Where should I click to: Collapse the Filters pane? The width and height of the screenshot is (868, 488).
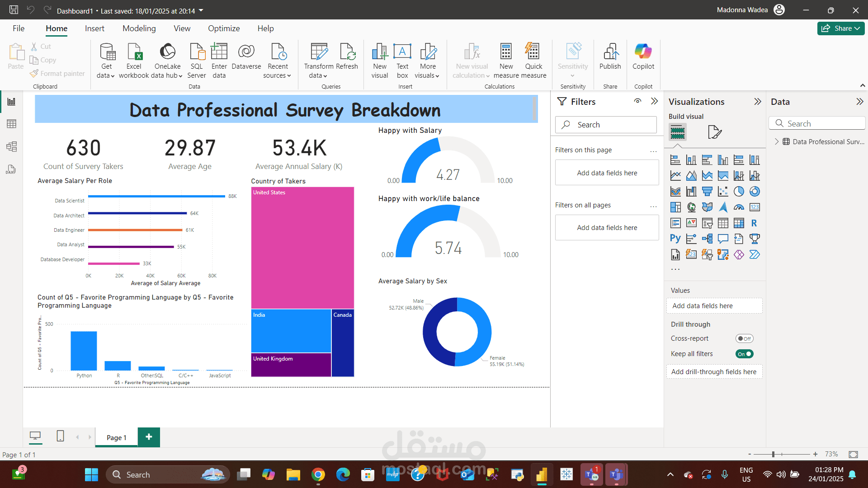click(654, 101)
